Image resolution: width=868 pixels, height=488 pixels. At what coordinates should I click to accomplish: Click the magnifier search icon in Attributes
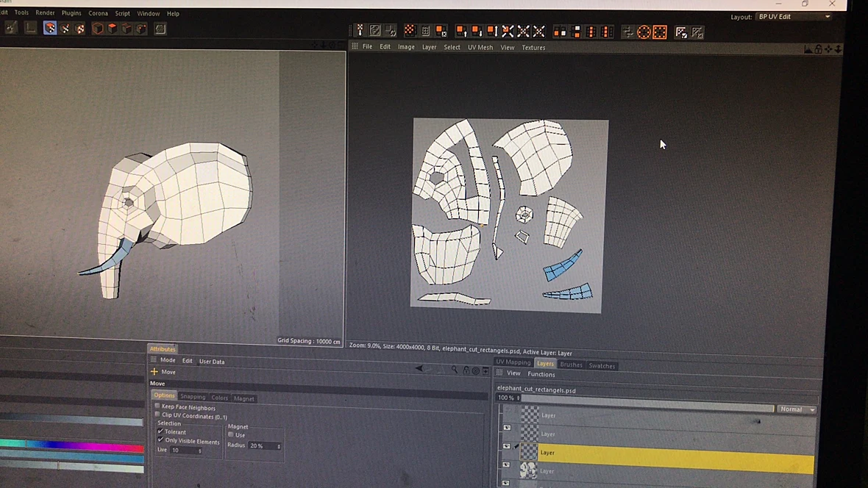tap(455, 370)
